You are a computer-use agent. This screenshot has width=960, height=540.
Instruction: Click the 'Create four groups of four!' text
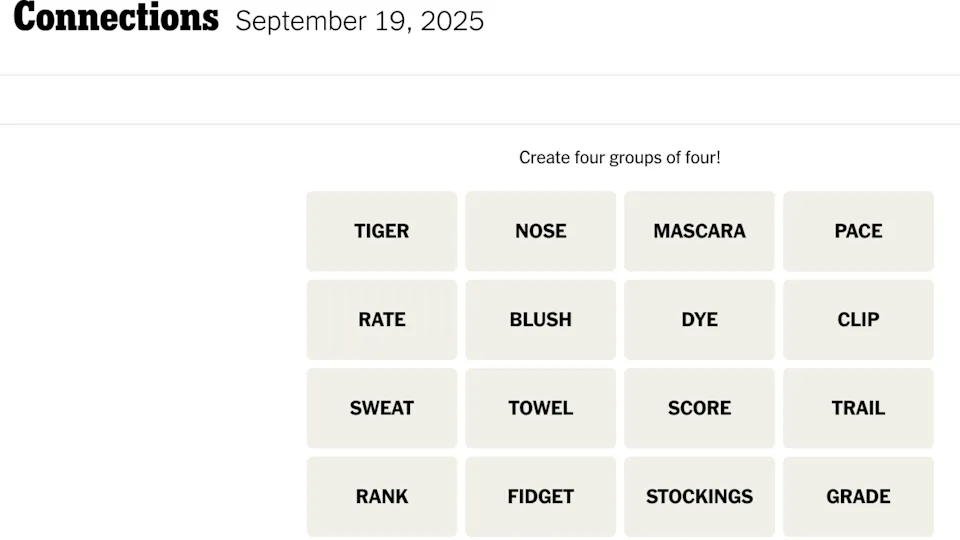point(620,158)
